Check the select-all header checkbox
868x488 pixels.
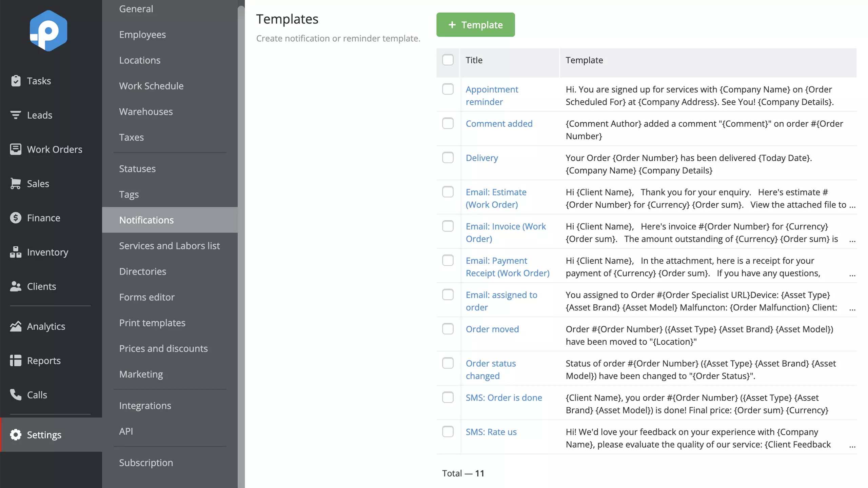point(448,60)
